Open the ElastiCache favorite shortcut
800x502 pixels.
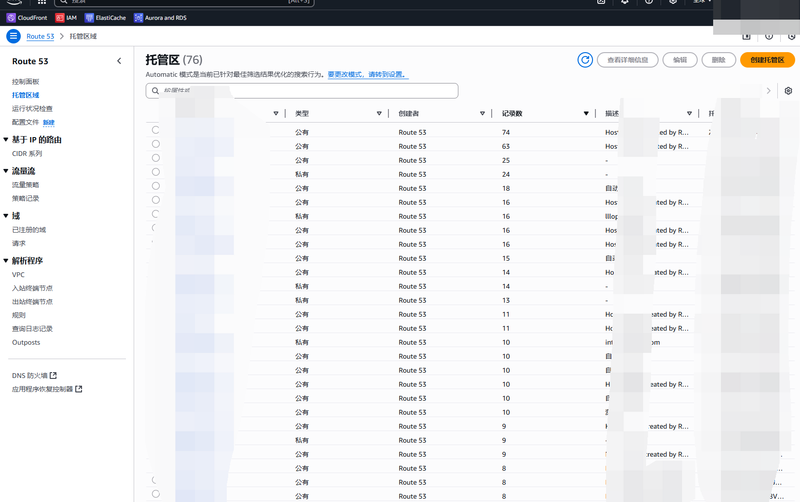(106, 18)
